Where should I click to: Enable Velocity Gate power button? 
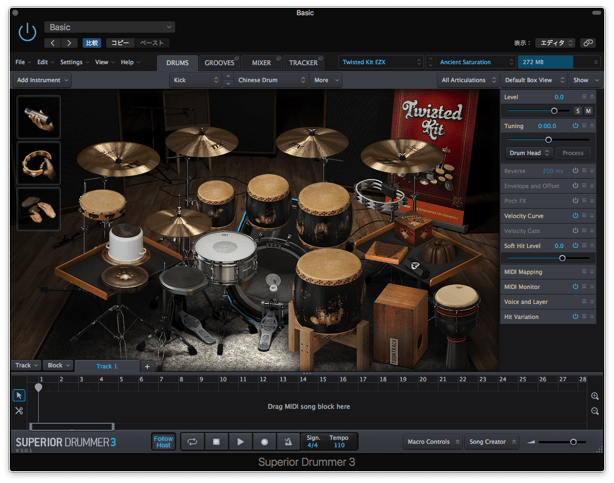tap(575, 231)
